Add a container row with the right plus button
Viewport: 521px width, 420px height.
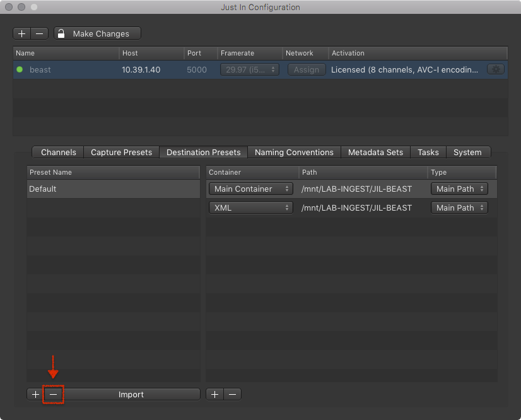tap(214, 394)
